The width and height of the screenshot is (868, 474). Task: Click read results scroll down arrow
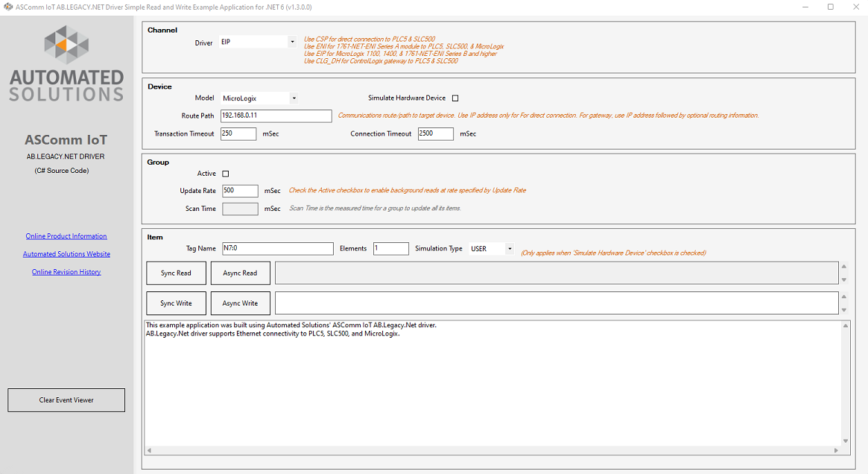coord(844,279)
